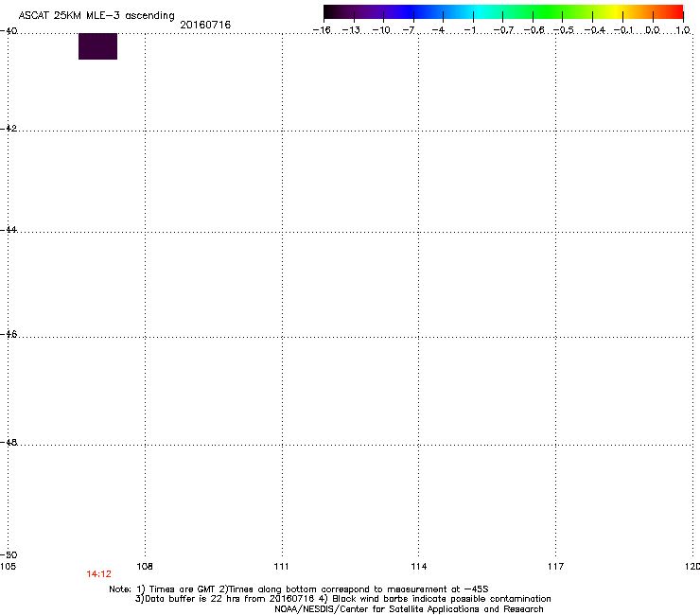Click the 0.0 color bar label
Image resolution: width=700 pixels, height=615 pixels.
point(653,30)
